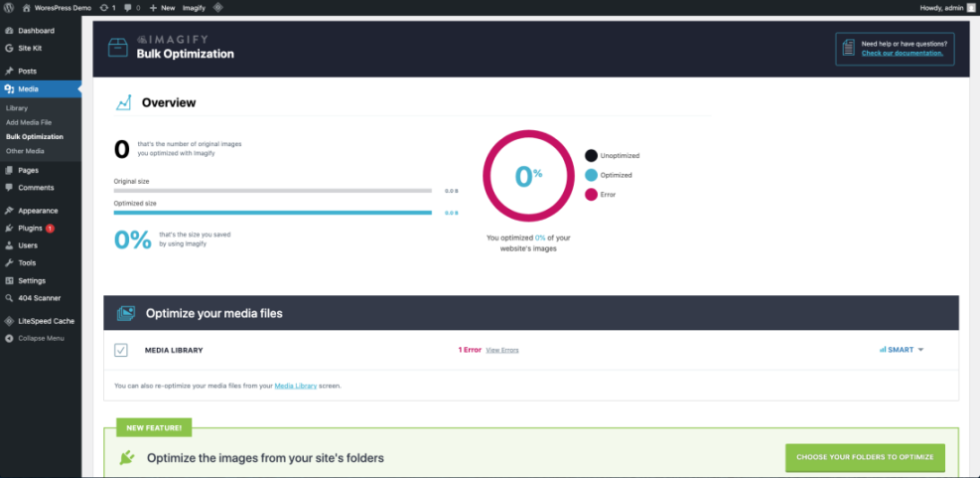Click the Unoptimized black legend swatch
Viewport: 980px width, 478px height.
click(x=591, y=156)
